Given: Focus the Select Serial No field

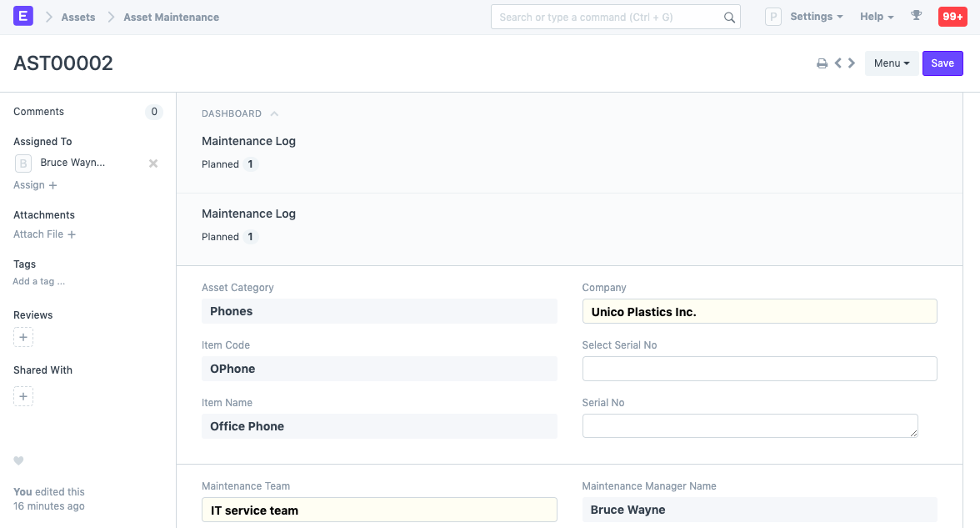Looking at the screenshot, I should tap(759, 369).
